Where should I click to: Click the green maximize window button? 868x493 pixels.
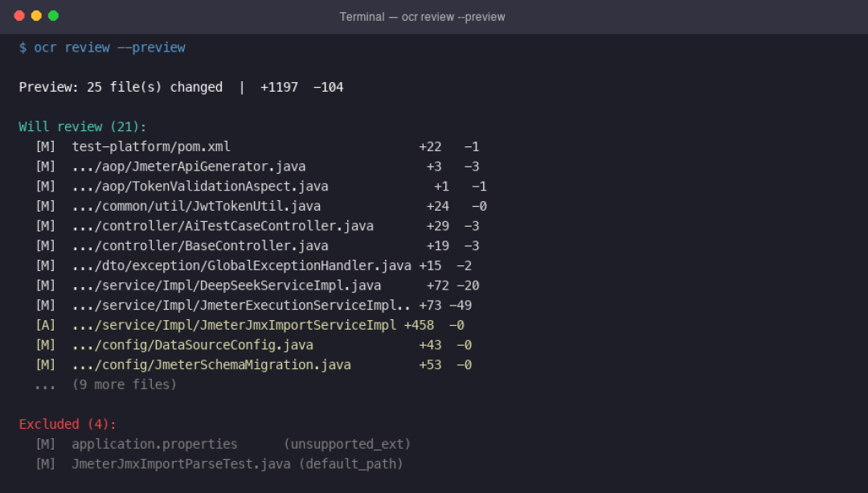click(53, 15)
